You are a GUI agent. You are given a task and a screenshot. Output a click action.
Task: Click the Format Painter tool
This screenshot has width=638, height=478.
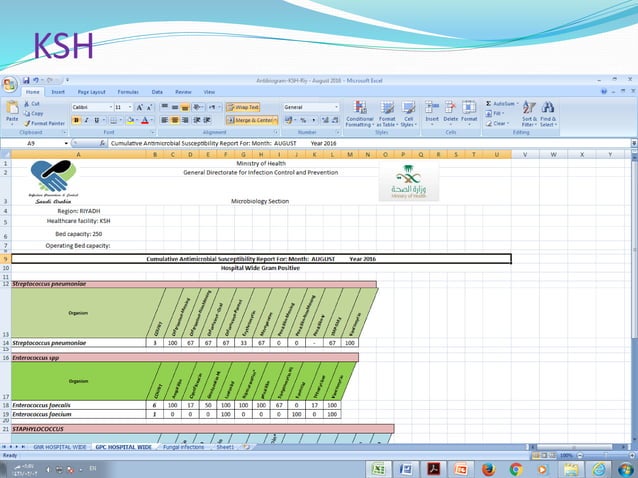pos(44,123)
